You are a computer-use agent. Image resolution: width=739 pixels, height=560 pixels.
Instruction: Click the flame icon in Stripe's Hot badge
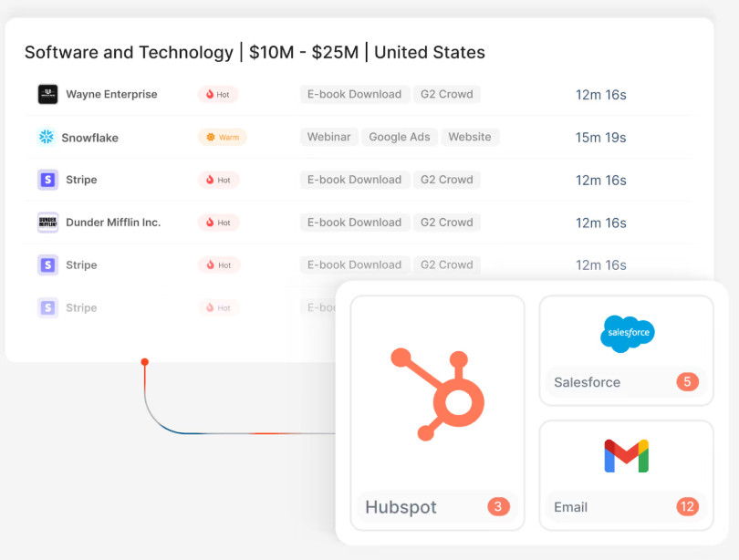point(212,180)
